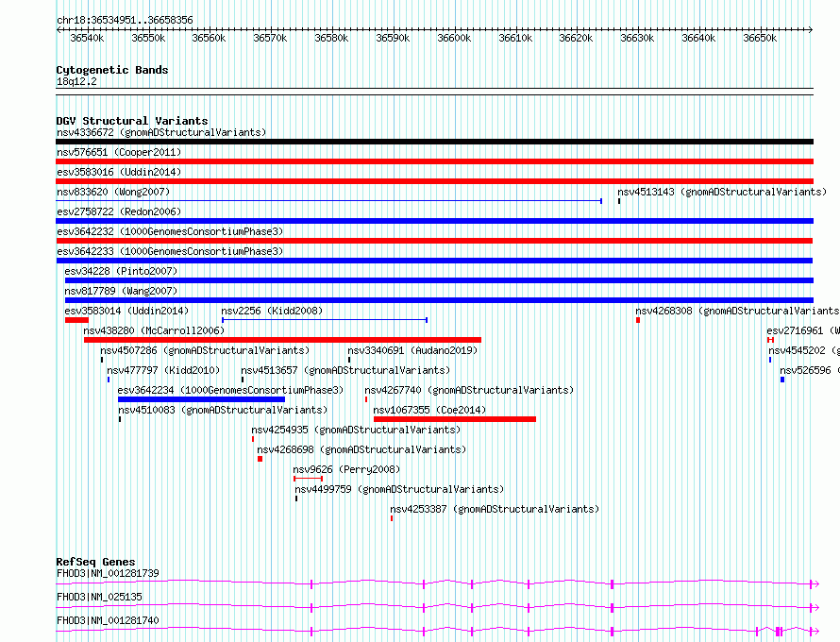Click esv3642233 (1000GenomesConsortiumPhase3) label
Image resolution: width=840 pixels, height=642 pixels.
170,251
